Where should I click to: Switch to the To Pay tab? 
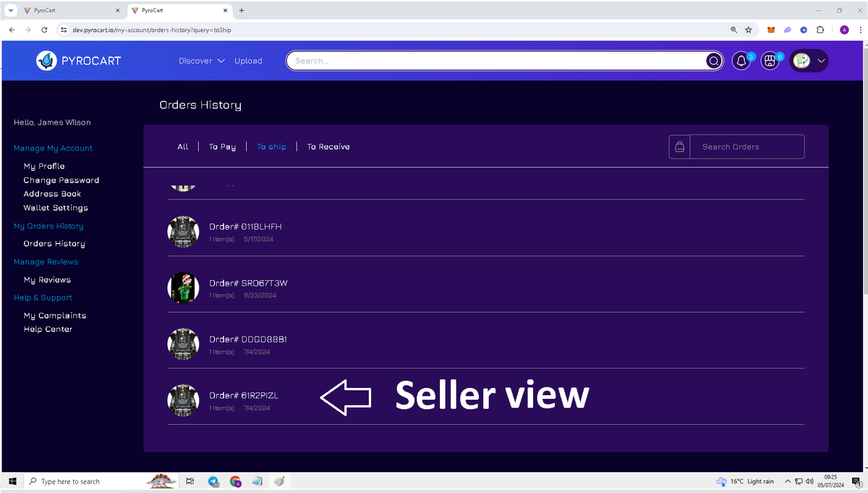point(222,146)
